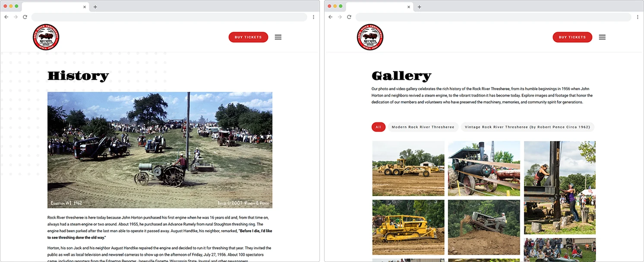The image size is (644, 262).
Task: Enable the Modern Rock River Thresheree filter
Action: tap(423, 127)
